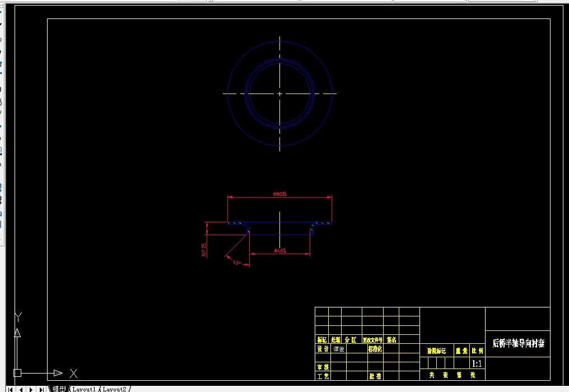Switch to the 模型 tab
Viewport: 569px width, 392px height.
[59, 389]
